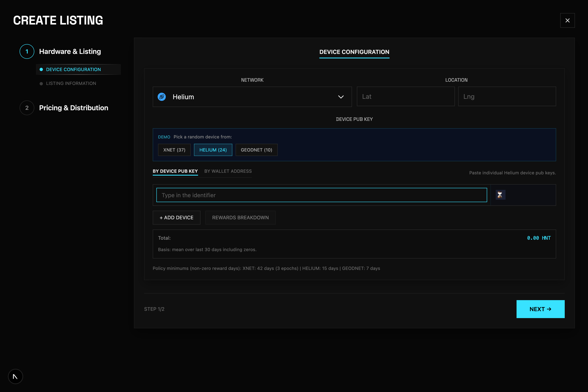Click the hourglass loading icon
The width and height of the screenshot is (588, 392).
[x=500, y=195]
